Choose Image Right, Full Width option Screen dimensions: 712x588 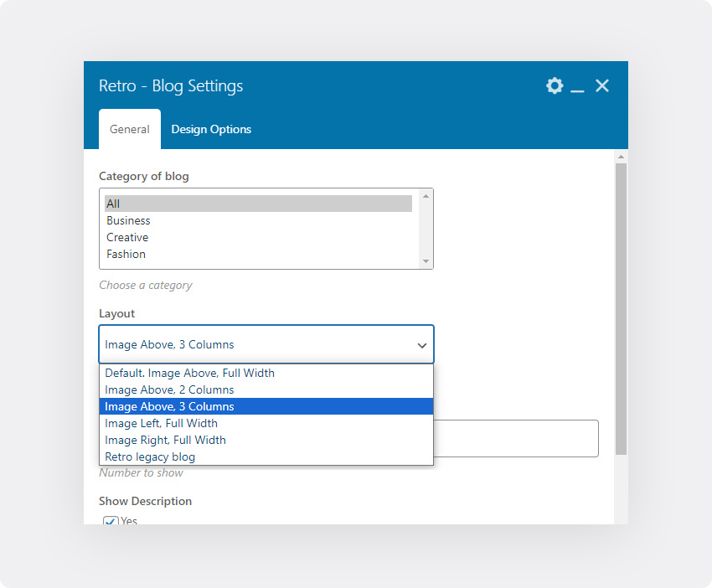(266, 440)
